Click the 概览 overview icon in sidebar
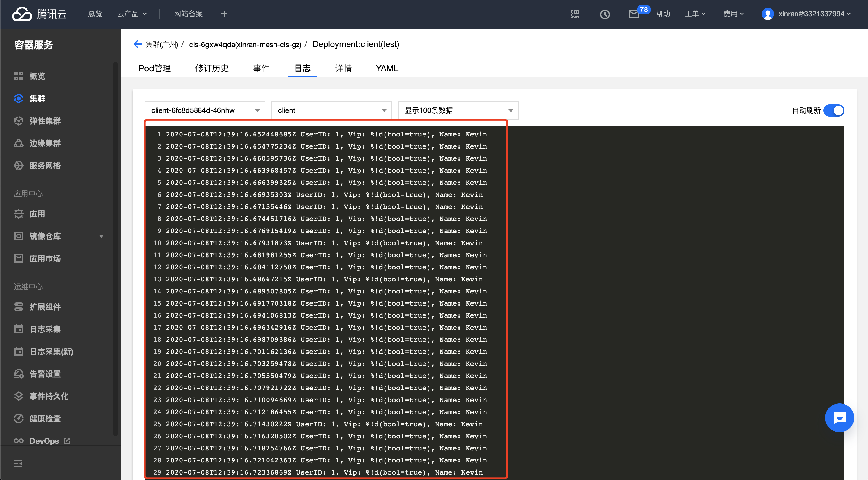 pos(18,76)
